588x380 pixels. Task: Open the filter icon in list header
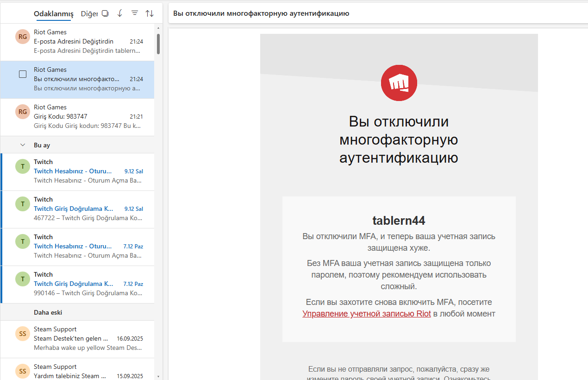point(135,13)
